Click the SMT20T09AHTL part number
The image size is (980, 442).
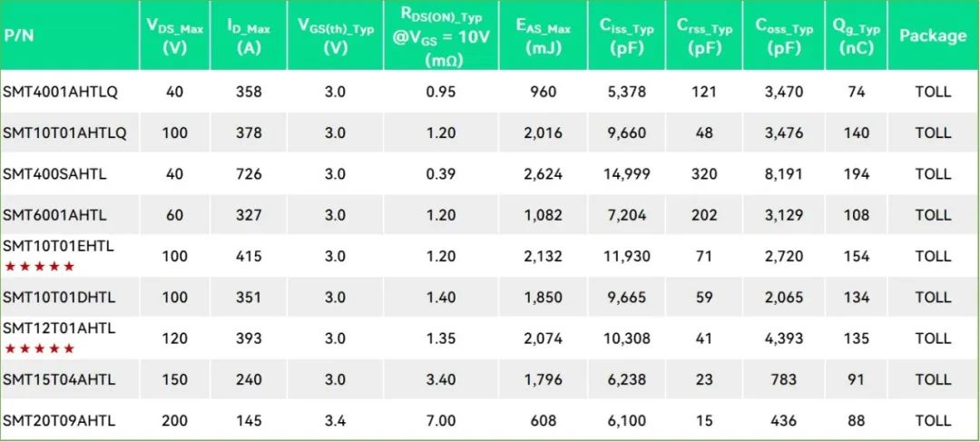[59, 420]
